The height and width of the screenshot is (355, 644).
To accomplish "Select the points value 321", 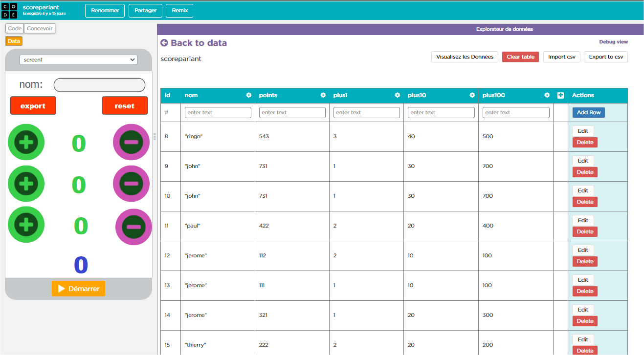I will click(x=263, y=315).
